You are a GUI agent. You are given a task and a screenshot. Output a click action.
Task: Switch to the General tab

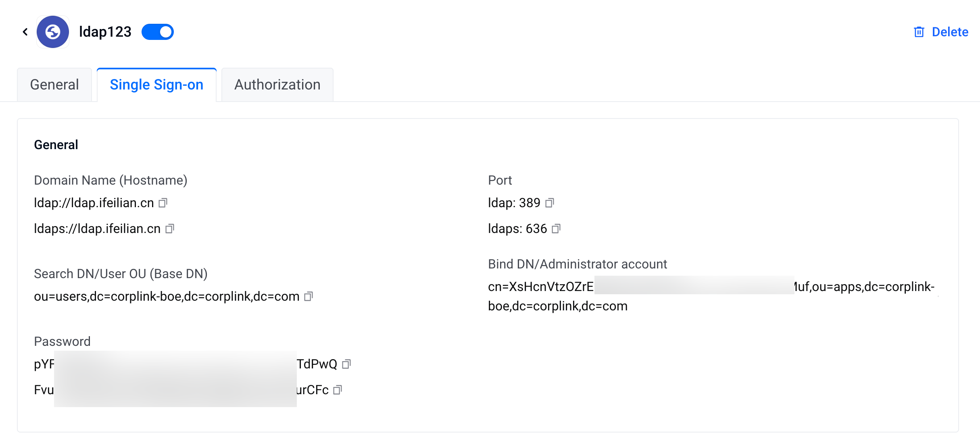(x=54, y=85)
